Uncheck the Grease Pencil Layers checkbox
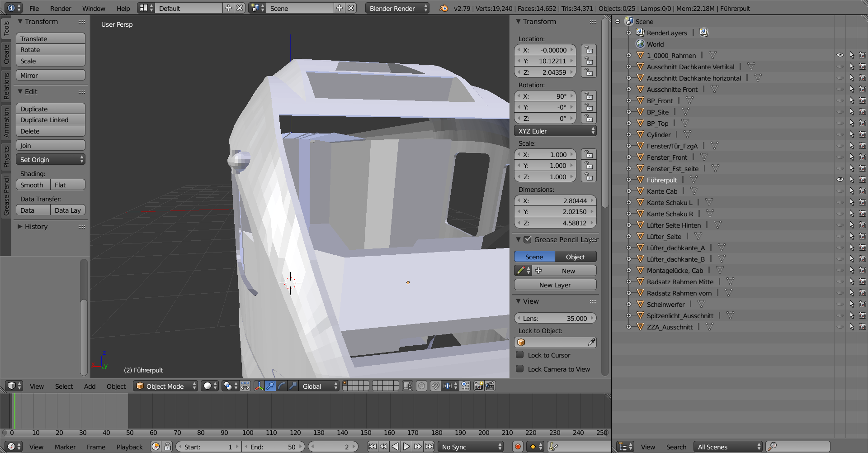 (x=528, y=239)
